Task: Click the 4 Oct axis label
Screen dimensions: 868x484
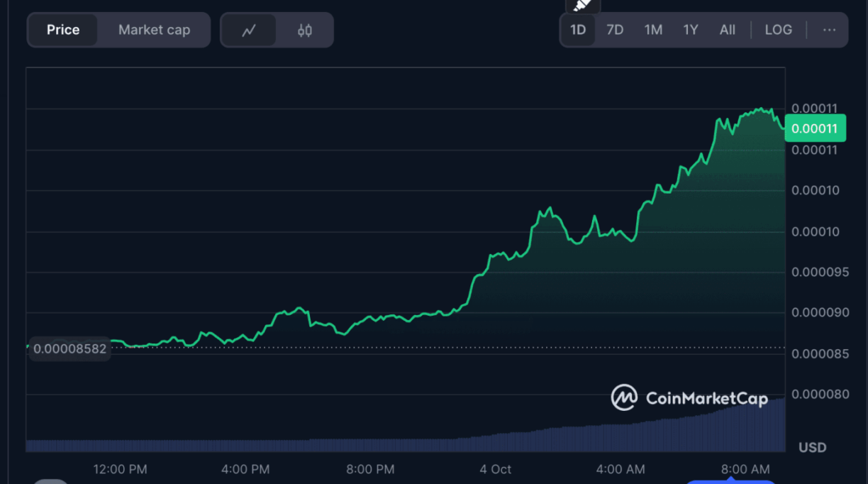Action: 494,469
